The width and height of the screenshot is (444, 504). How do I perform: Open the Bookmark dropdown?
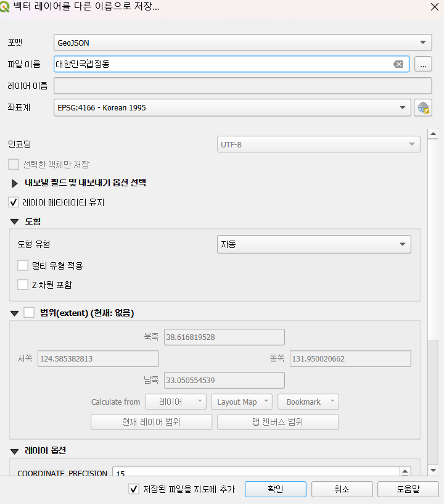click(308, 402)
